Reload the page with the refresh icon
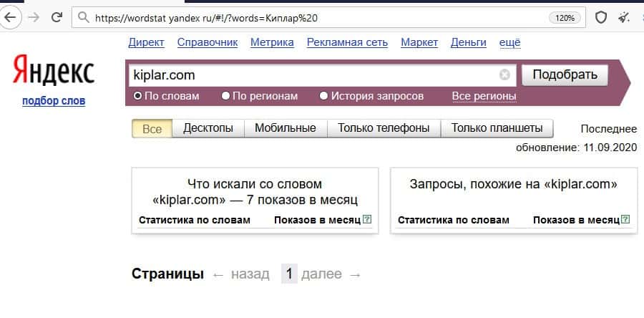Image resolution: width=644 pixels, height=318 pixels. tap(57, 17)
